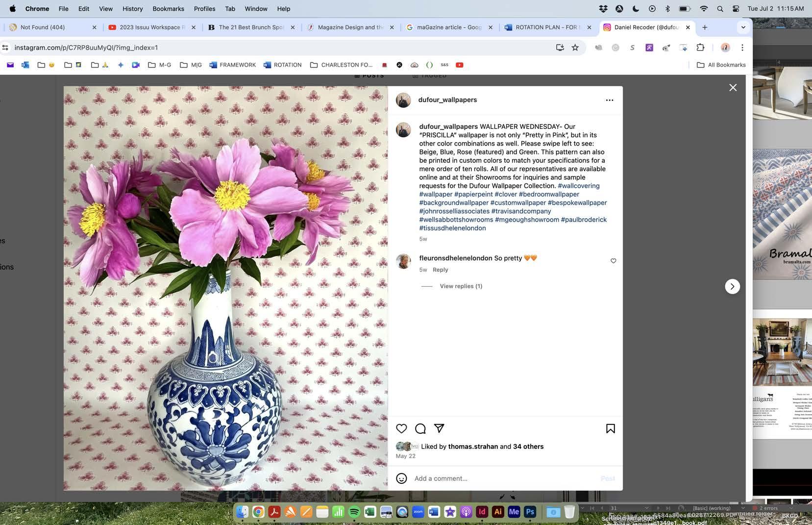The width and height of the screenshot is (812, 525).
Task: Open Finder from the Dock
Action: pyautogui.click(x=243, y=512)
